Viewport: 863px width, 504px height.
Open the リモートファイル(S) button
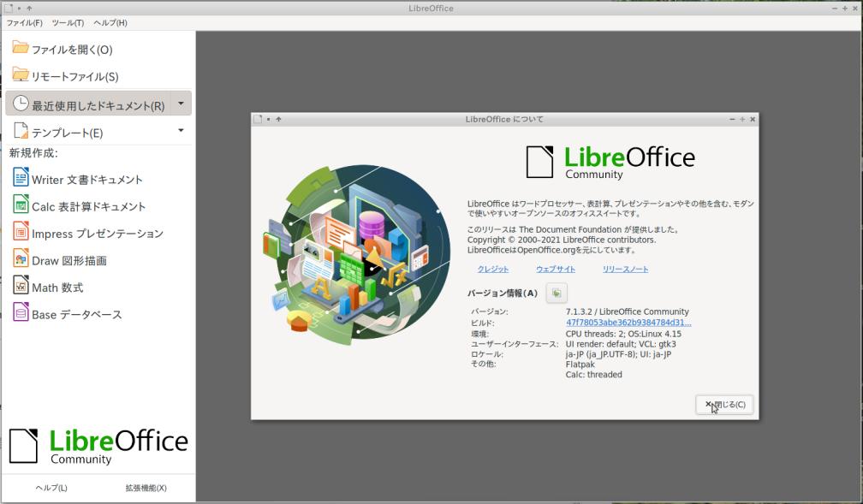pos(98,76)
